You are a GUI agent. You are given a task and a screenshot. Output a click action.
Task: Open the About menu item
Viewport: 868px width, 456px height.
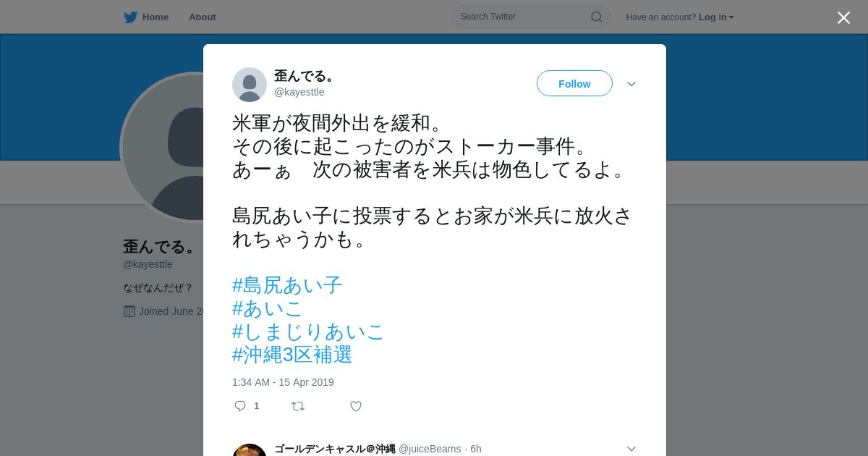tap(203, 17)
